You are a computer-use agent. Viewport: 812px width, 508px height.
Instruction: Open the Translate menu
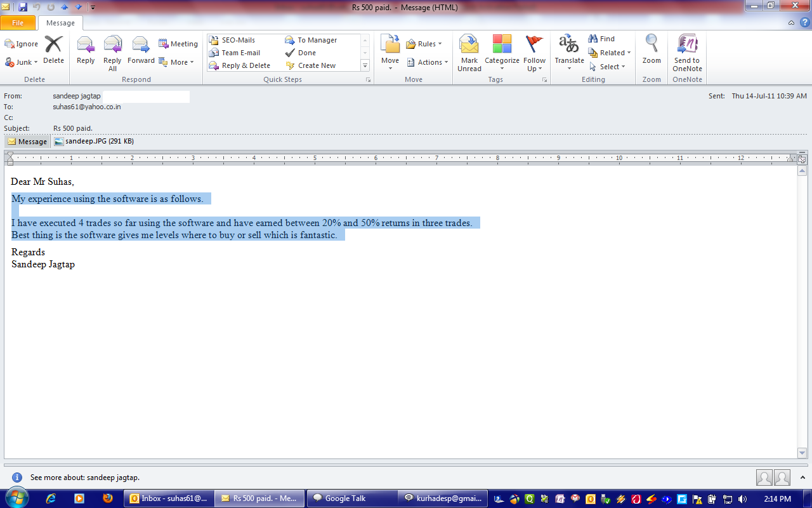pos(569,53)
